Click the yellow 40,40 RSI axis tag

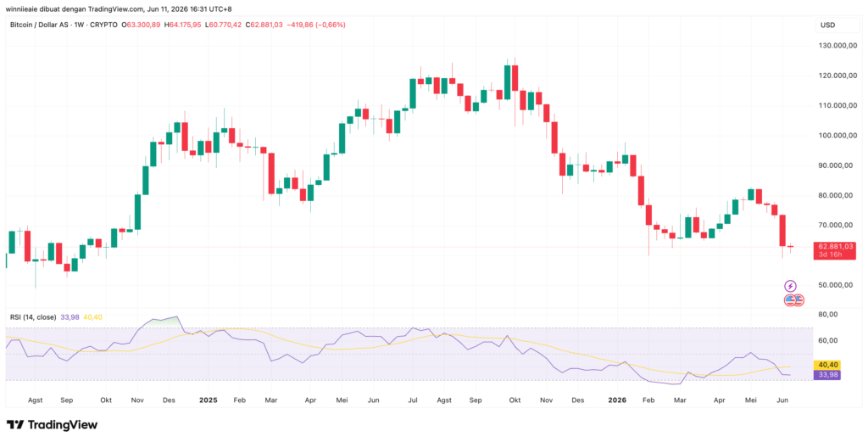(x=827, y=365)
